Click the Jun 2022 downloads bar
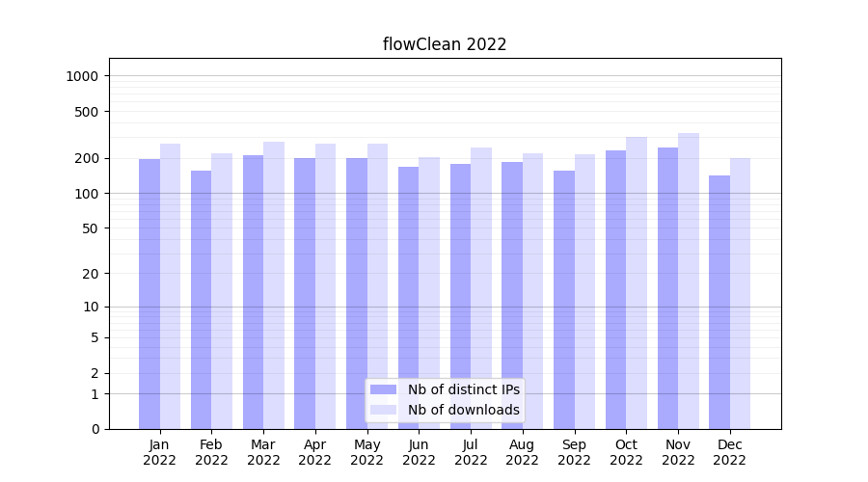 [x=429, y=293]
